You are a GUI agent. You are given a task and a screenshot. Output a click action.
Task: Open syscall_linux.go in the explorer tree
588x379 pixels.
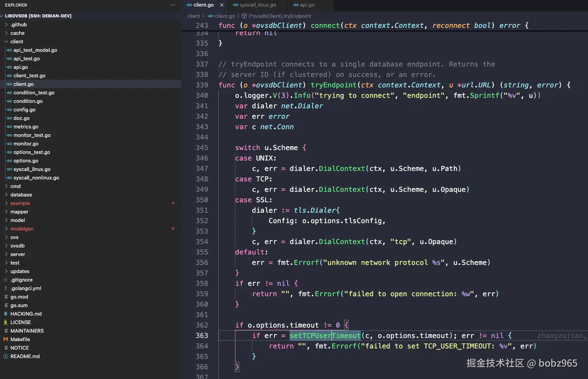(x=91, y=169)
